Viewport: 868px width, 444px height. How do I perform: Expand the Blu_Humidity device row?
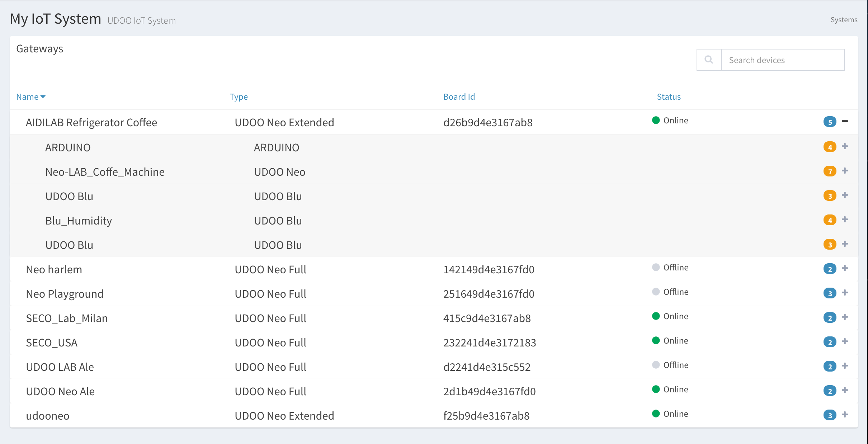[845, 219]
